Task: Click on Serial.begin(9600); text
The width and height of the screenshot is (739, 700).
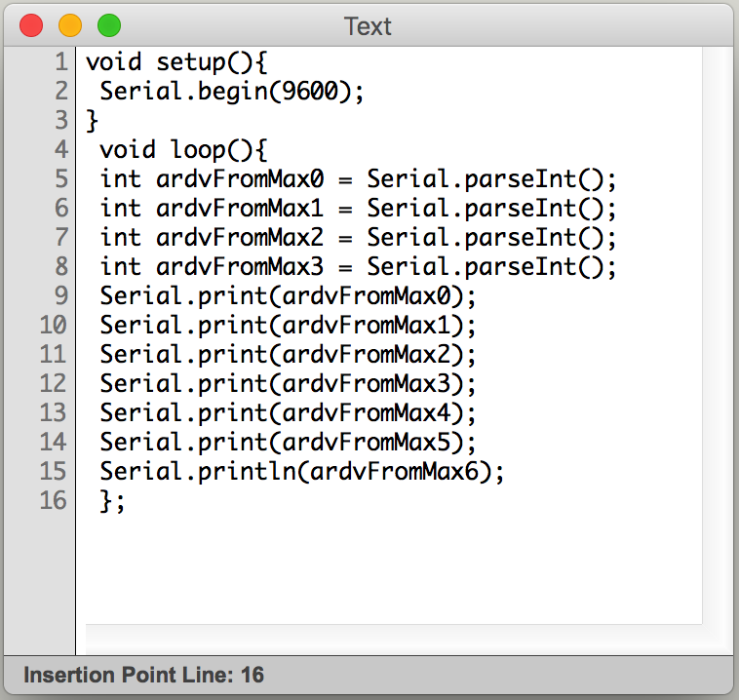Action: point(231,92)
